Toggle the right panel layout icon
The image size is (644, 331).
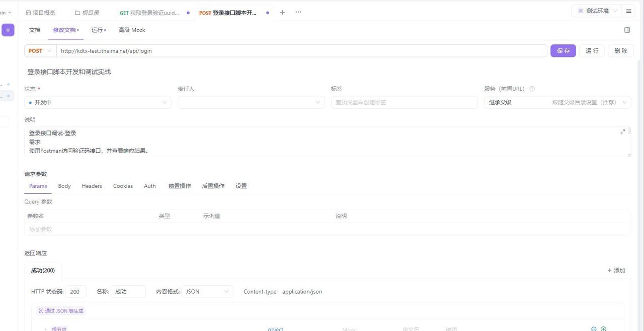click(x=627, y=30)
